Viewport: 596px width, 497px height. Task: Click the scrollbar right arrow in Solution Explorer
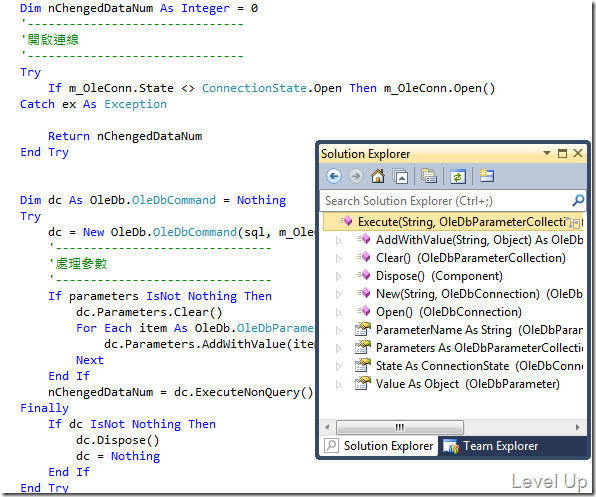(578, 427)
